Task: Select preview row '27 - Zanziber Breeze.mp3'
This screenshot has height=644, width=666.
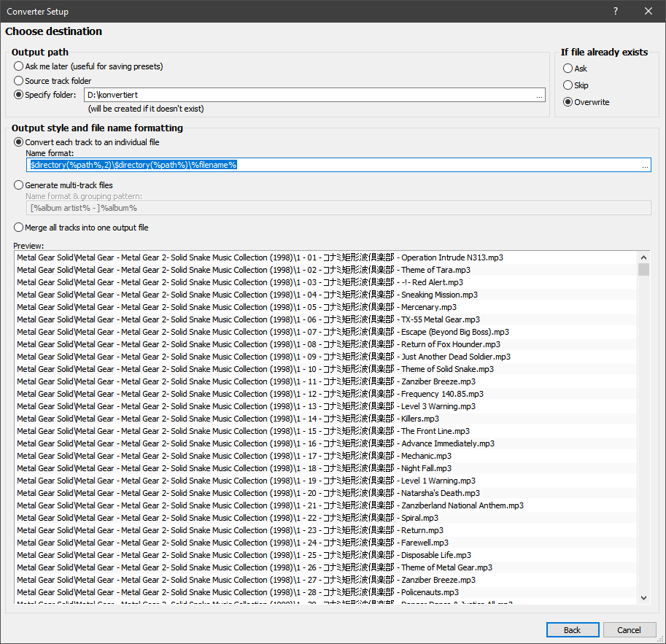Action: (x=325, y=580)
